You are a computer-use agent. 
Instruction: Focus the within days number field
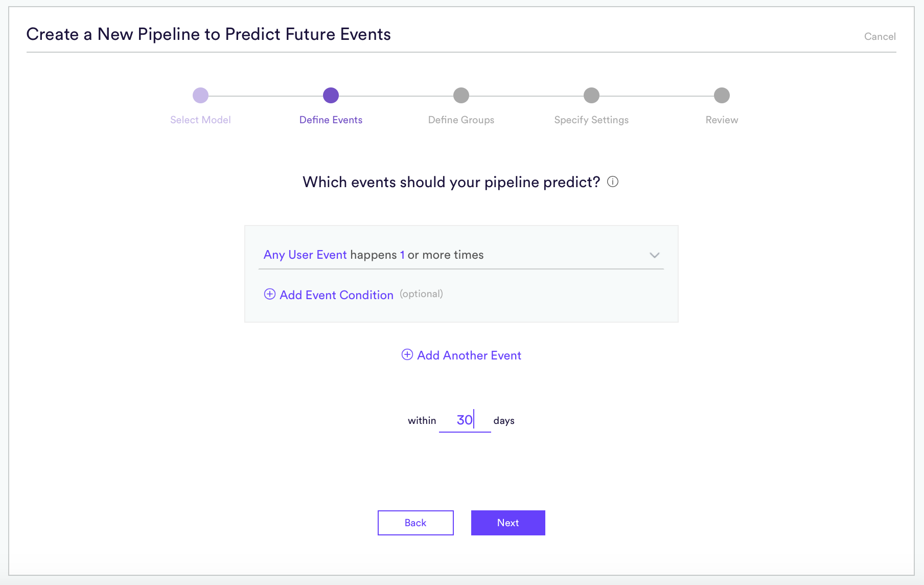pos(465,420)
